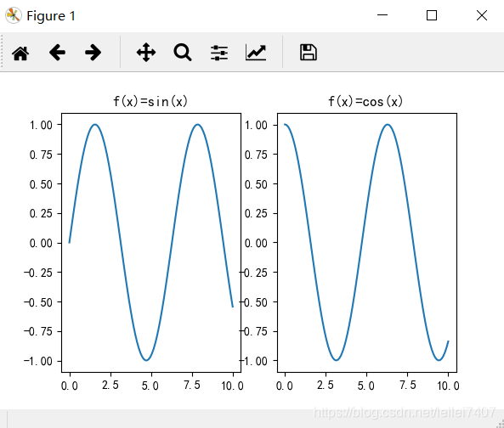Reset the view with the Home icon
The height and width of the screenshot is (428, 504).
(x=20, y=53)
